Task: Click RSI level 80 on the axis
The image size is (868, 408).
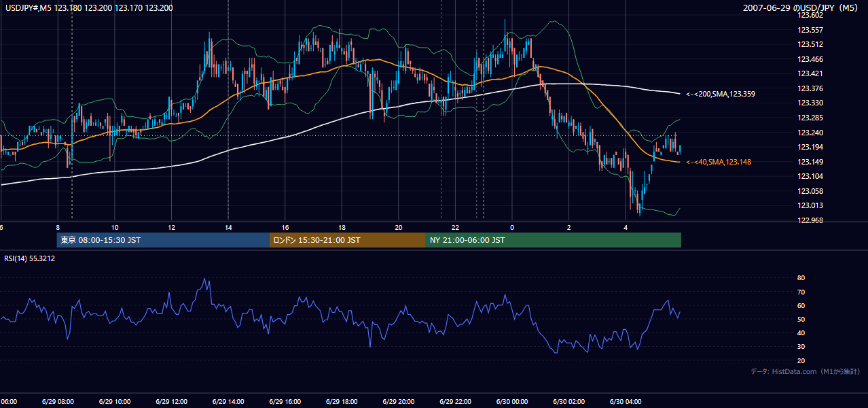Action: click(801, 278)
